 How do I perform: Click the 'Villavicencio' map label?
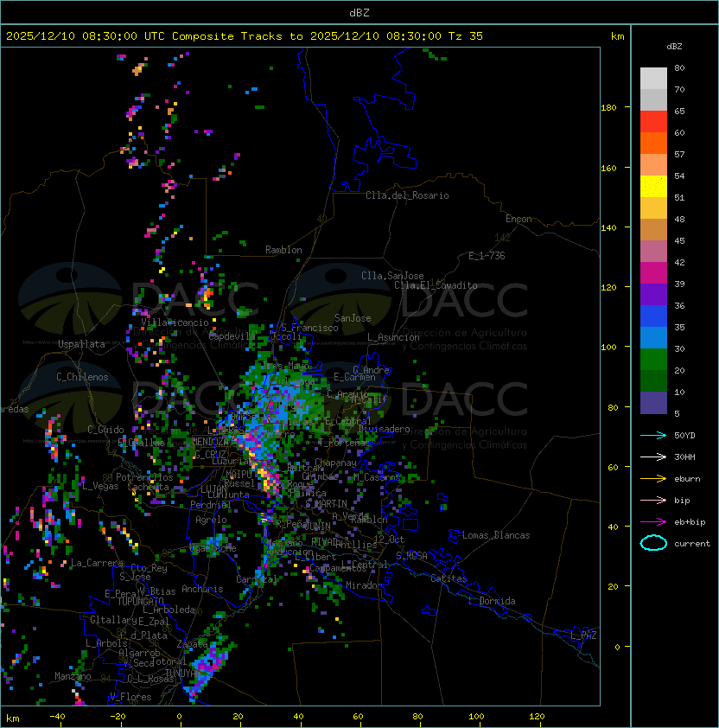(x=175, y=322)
